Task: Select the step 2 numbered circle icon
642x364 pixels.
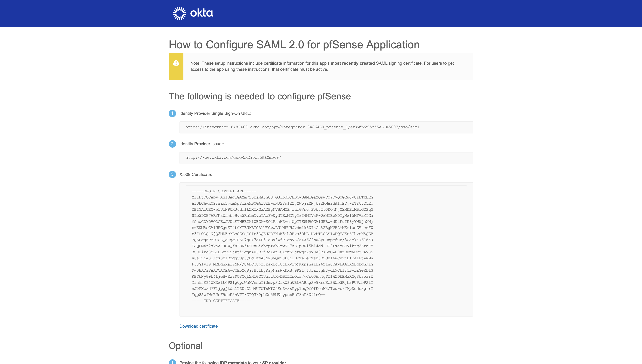Action: [172, 144]
